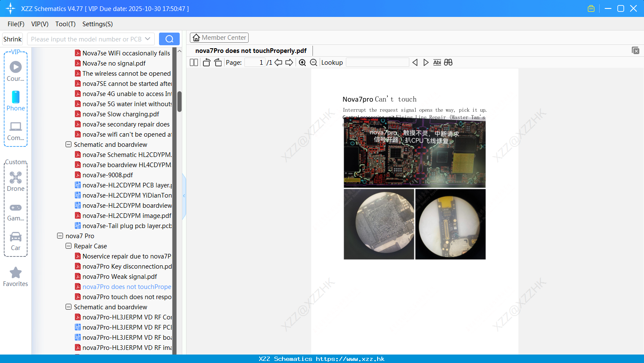Open the Favorites star icon
644x363 pixels.
click(16, 277)
